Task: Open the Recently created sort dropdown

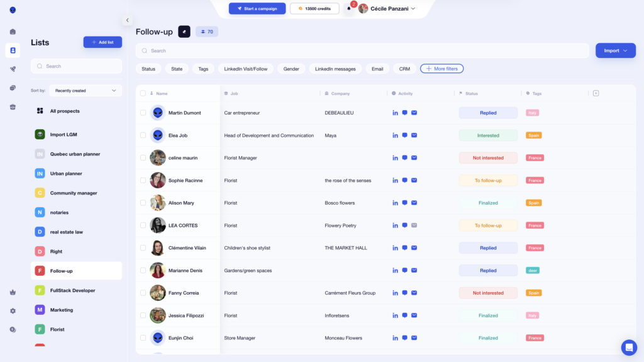Action: (x=86, y=91)
